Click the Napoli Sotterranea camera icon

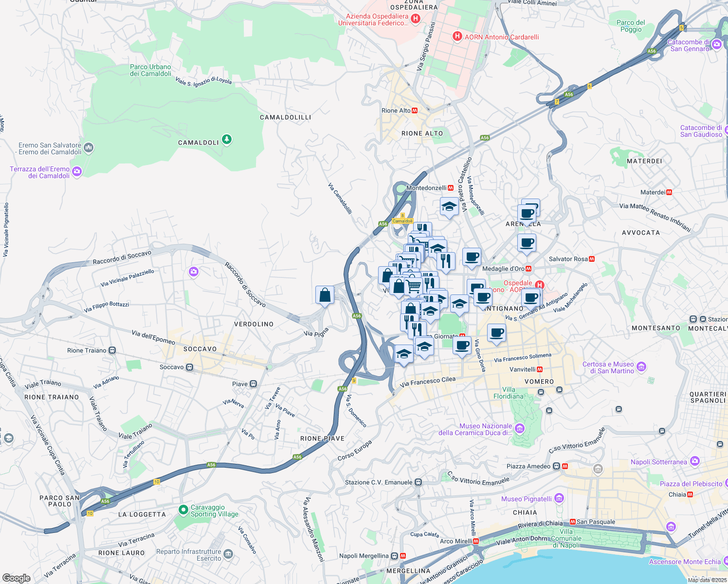coord(694,460)
